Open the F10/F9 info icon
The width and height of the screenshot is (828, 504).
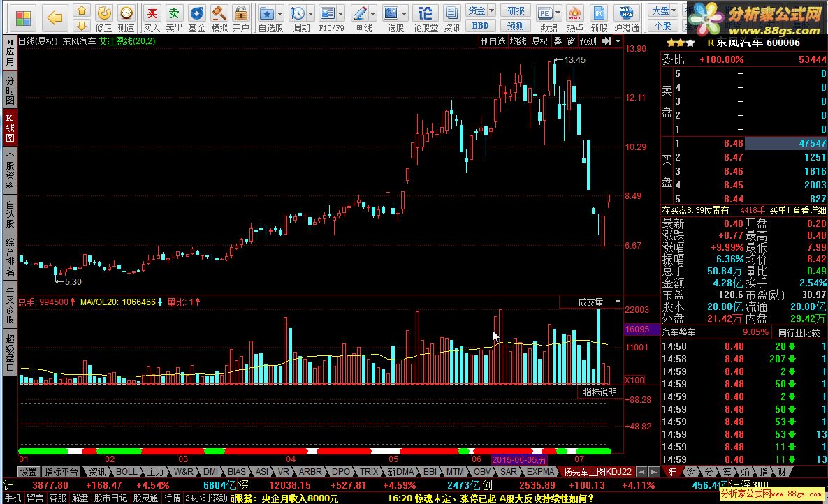tap(328, 18)
